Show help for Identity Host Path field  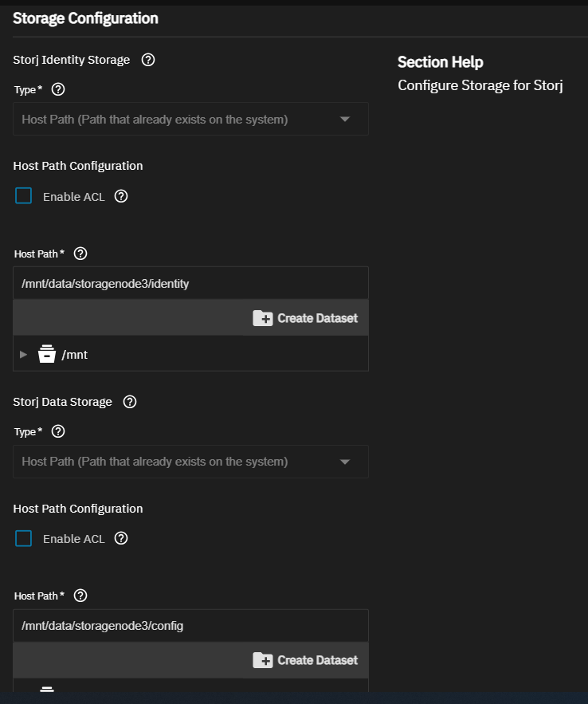[80, 254]
